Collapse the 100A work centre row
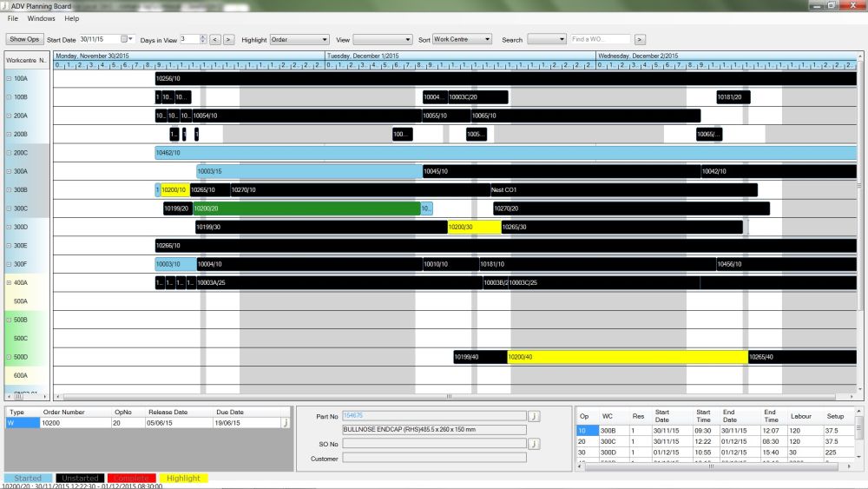 pos(9,78)
